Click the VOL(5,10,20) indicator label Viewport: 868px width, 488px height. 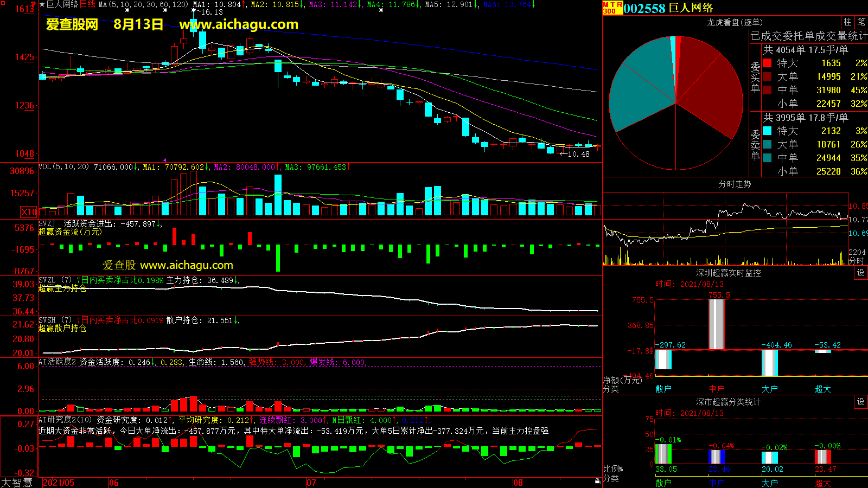pos(63,167)
